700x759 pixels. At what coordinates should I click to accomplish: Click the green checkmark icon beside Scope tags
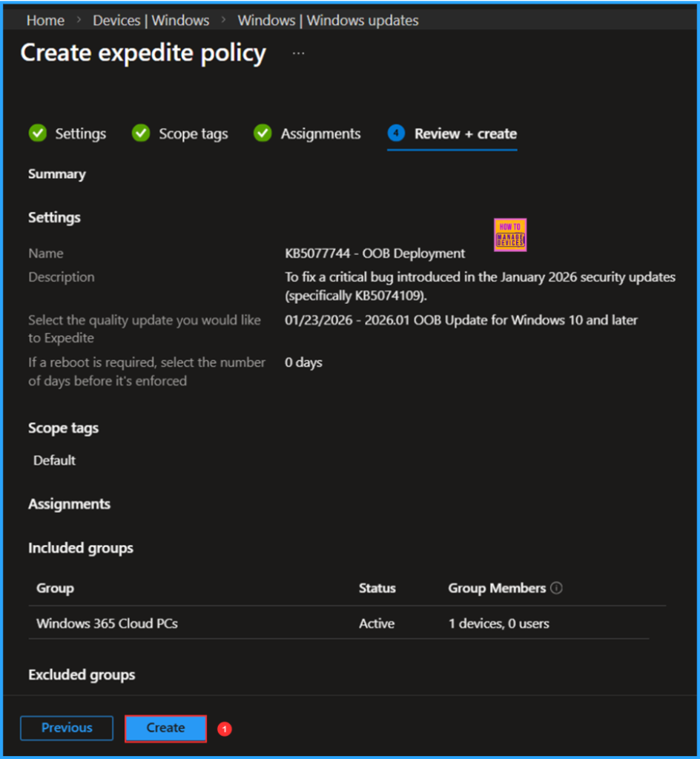pyautogui.click(x=141, y=133)
